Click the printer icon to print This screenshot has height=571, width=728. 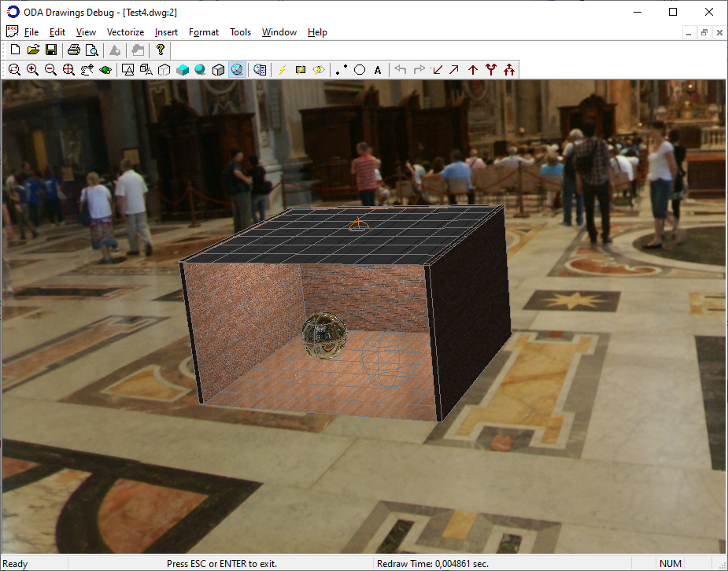[x=74, y=50]
